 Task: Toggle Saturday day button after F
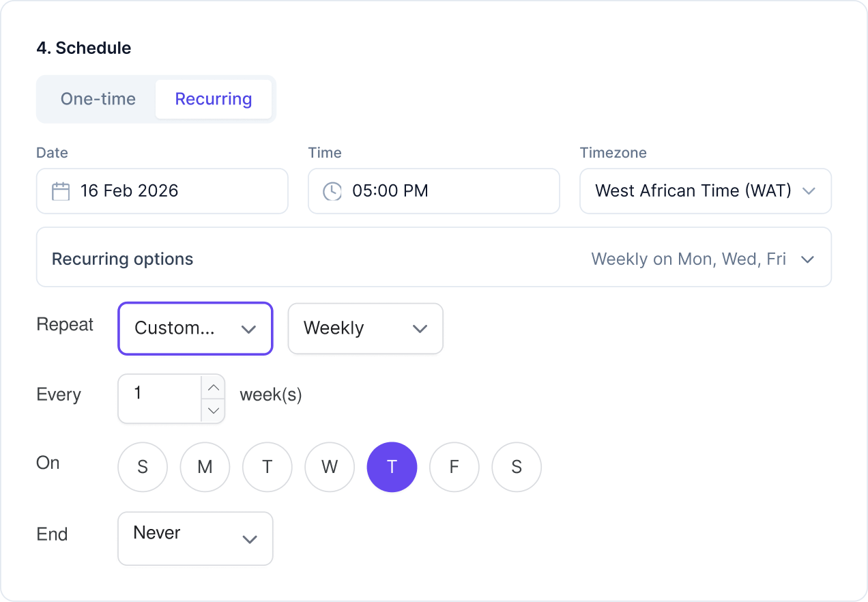coord(517,468)
